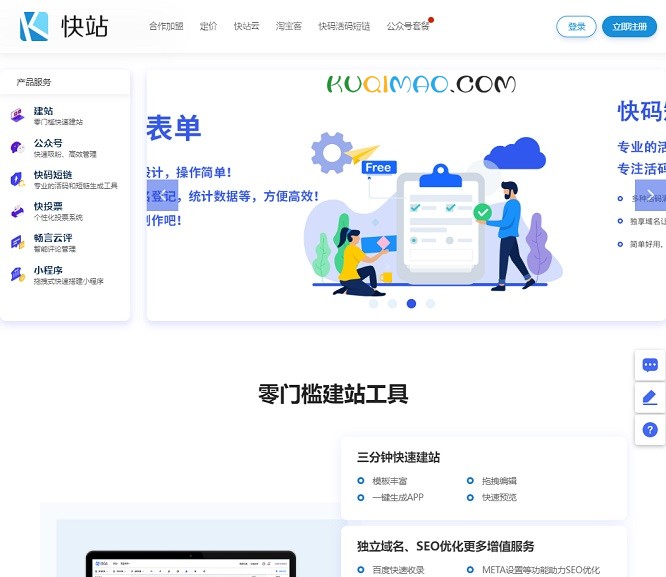The width and height of the screenshot is (666, 577).
Task: Click the 登录 login button
Action: coord(576,27)
